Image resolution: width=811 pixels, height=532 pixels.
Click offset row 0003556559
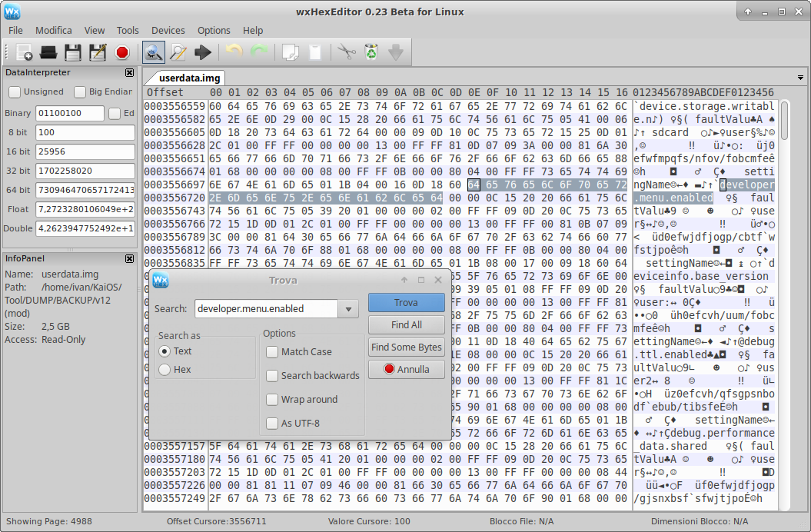click(x=174, y=107)
